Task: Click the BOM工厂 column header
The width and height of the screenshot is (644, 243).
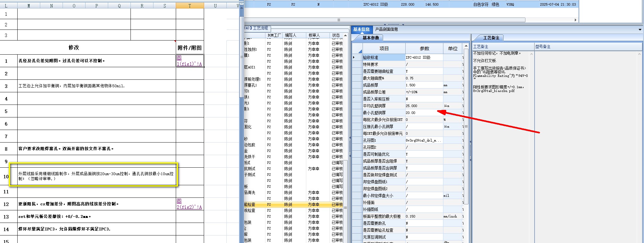Action: click(274, 35)
